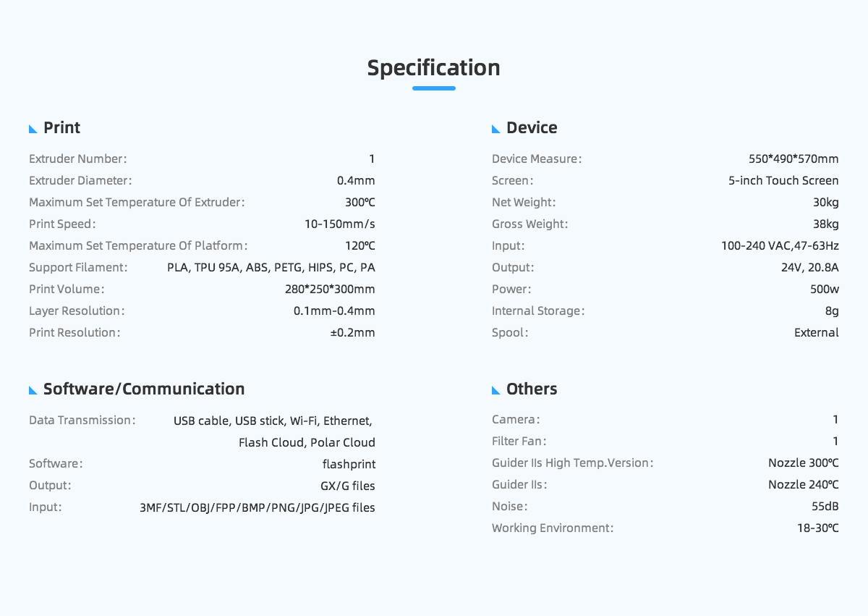868x616 pixels.
Task: Click the Specification heading
Action: 434,68
